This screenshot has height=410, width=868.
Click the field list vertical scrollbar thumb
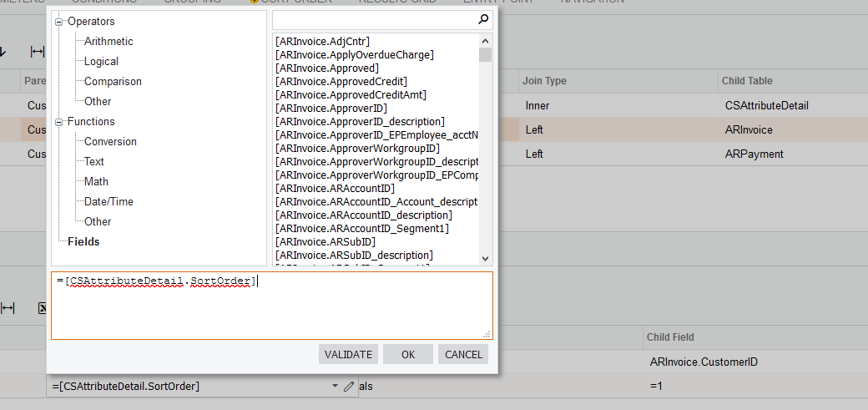click(486, 55)
